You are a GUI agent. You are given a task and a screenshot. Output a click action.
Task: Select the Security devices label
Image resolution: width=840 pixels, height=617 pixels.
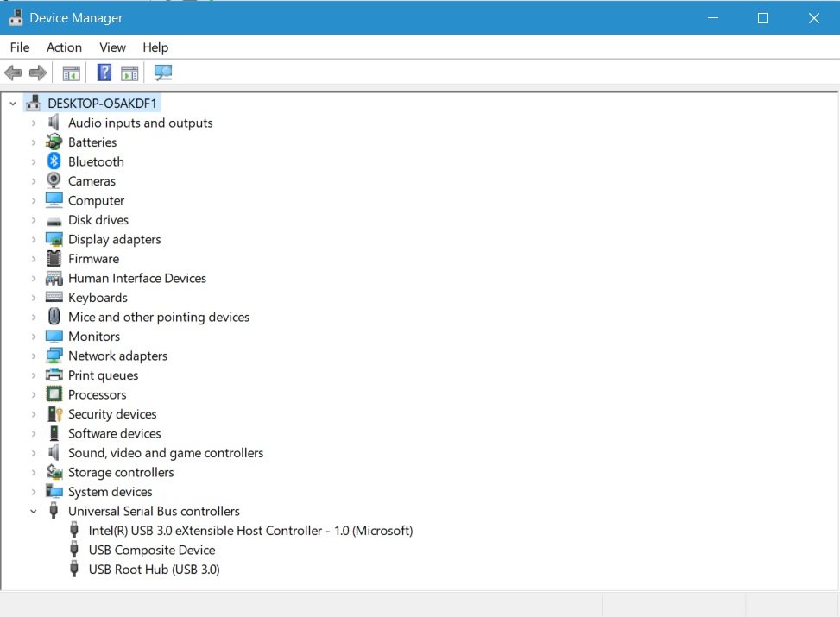[x=112, y=414]
